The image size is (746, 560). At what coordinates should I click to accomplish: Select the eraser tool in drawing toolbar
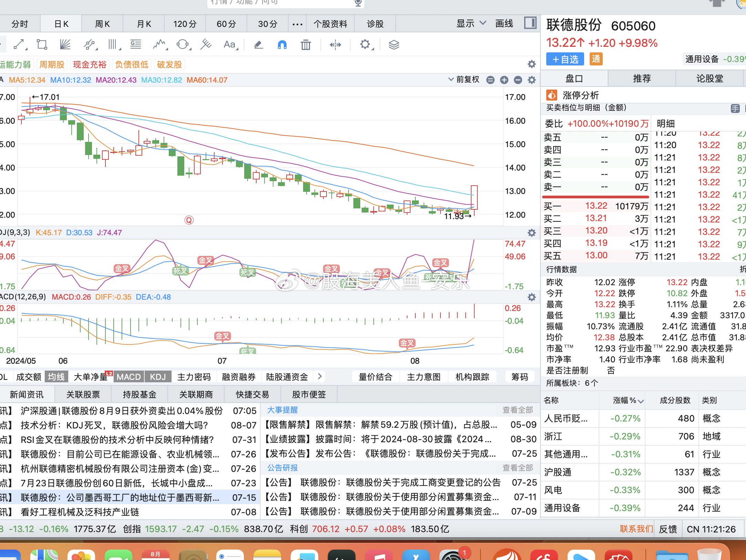[258, 44]
